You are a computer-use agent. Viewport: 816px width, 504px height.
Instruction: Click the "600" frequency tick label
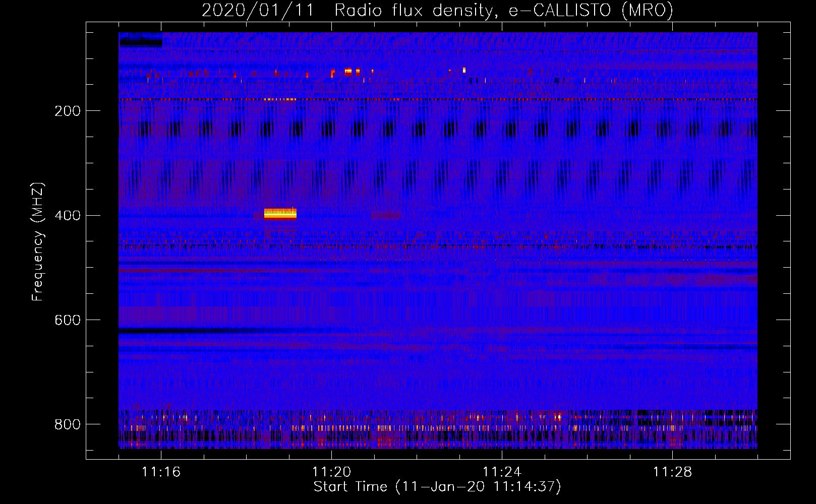[68, 320]
